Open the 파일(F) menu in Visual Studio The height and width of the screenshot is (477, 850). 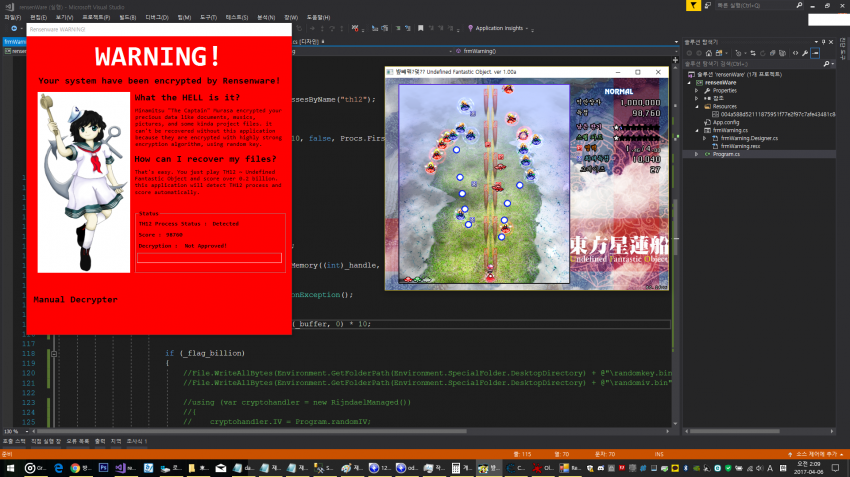point(12,17)
